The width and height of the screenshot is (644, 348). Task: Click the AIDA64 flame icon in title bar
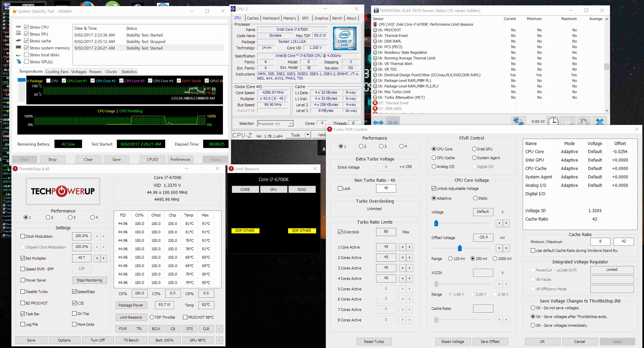click(x=14, y=11)
